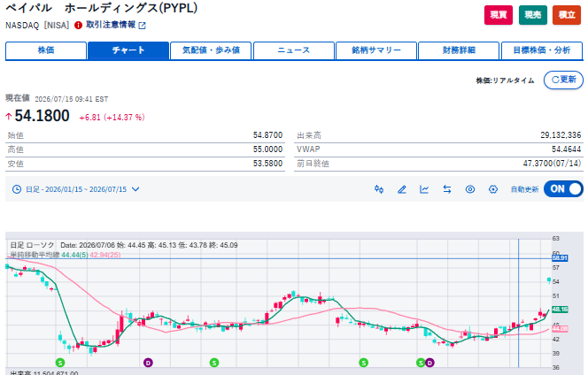Switch to the 財務詳細 tab
The image size is (588, 375).
pyautogui.click(x=459, y=50)
